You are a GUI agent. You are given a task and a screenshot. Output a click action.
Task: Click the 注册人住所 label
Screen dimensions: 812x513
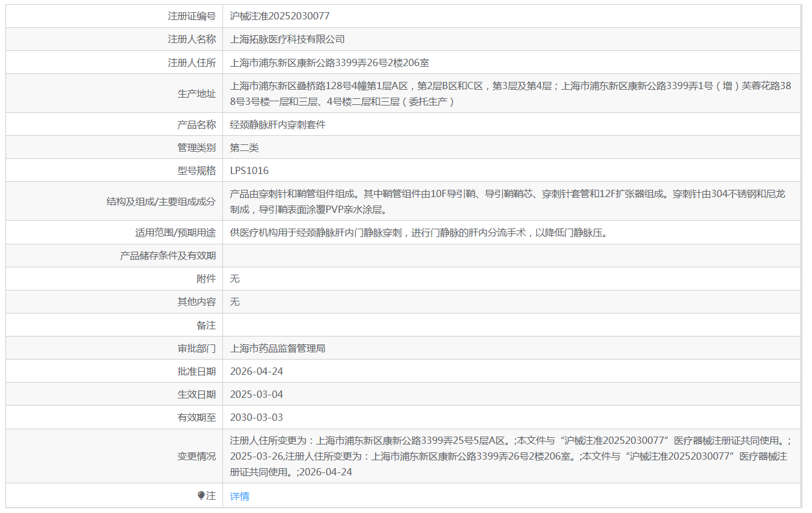click(191, 62)
